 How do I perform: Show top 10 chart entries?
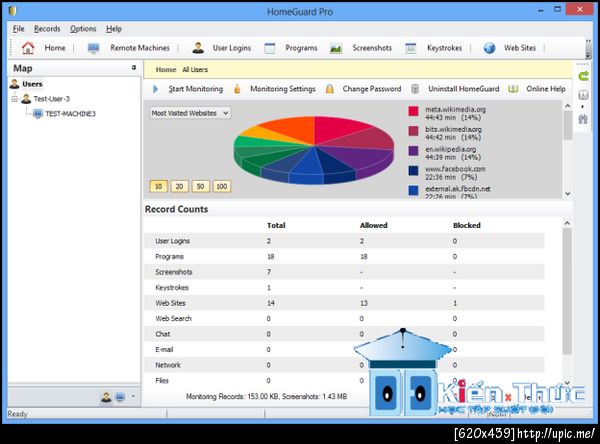(158, 186)
